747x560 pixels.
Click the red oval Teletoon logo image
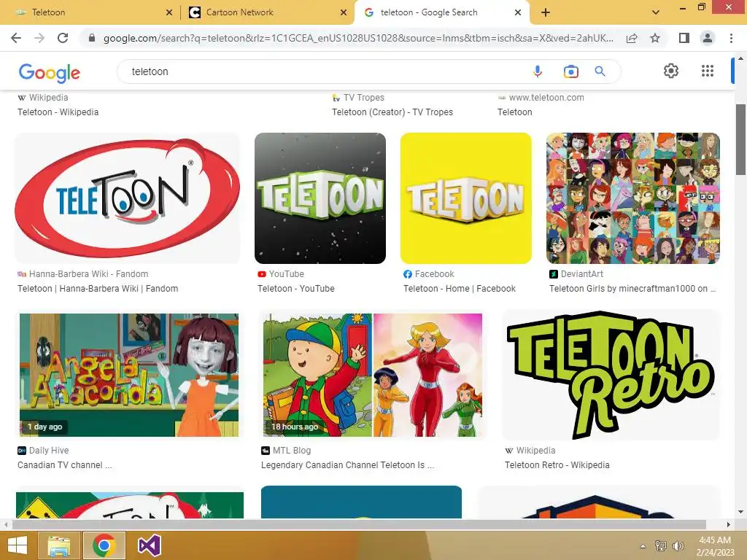click(128, 198)
